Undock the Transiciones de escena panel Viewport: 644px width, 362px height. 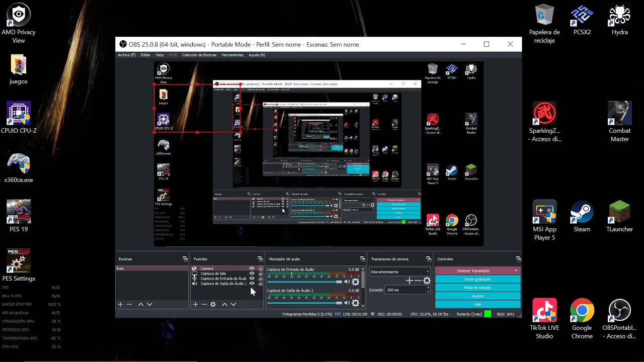coord(429,259)
